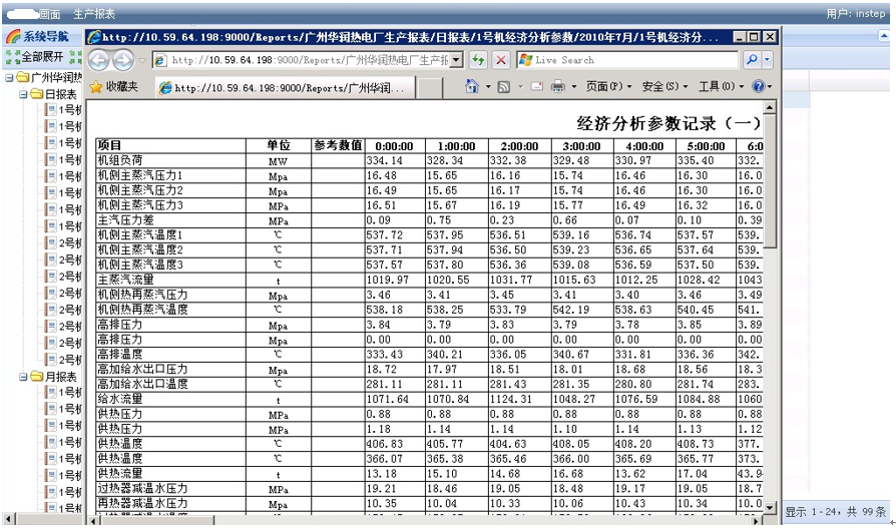Image resolution: width=896 pixels, height=529 pixels.
Task: Click the 全部展开 expand-all icon
Action: (12, 57)
